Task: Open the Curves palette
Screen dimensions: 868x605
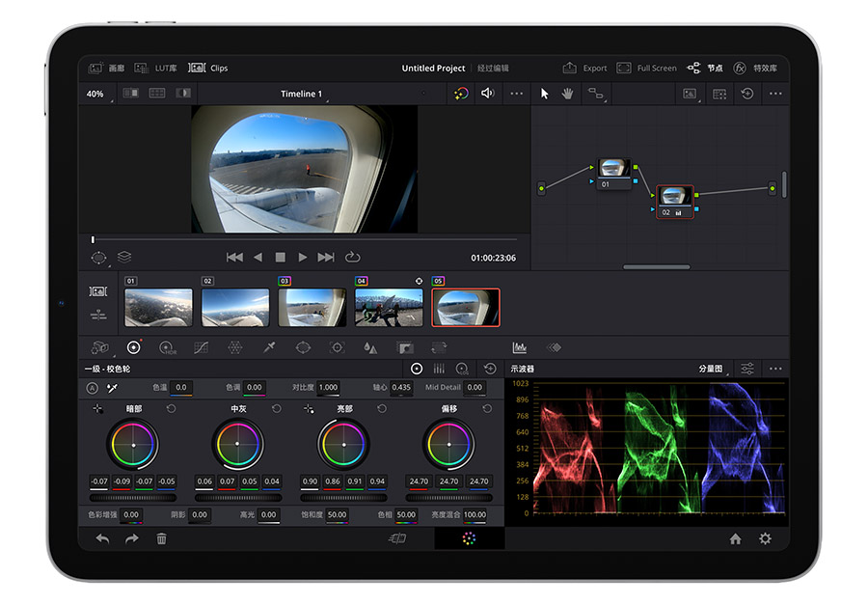Action: coord(202,348)
